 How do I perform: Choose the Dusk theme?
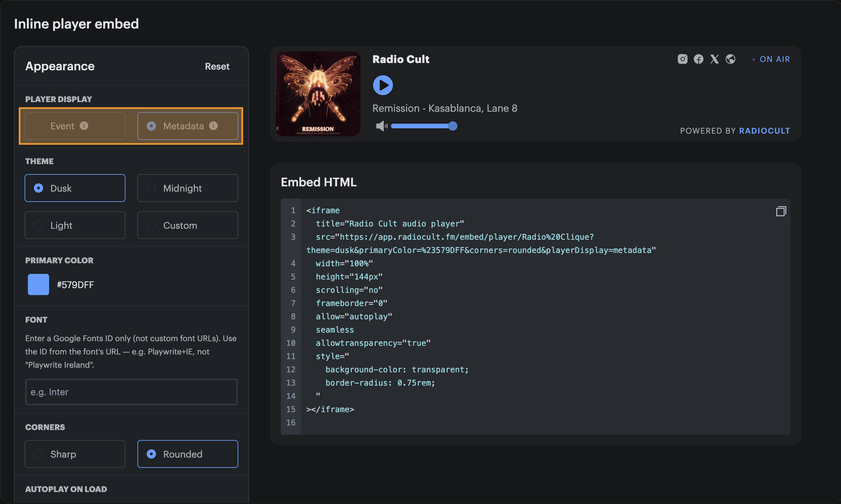pos(75,188)
